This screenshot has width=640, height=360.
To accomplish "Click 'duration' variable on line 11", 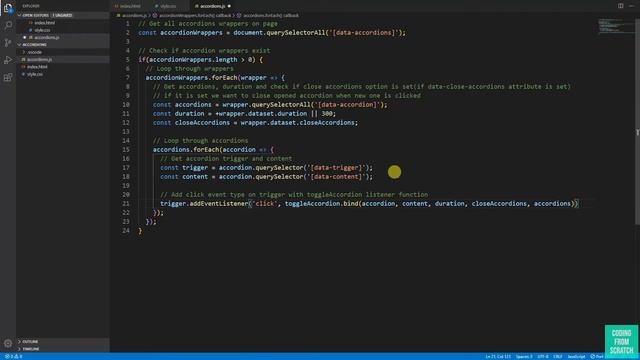I will [189, 114].
